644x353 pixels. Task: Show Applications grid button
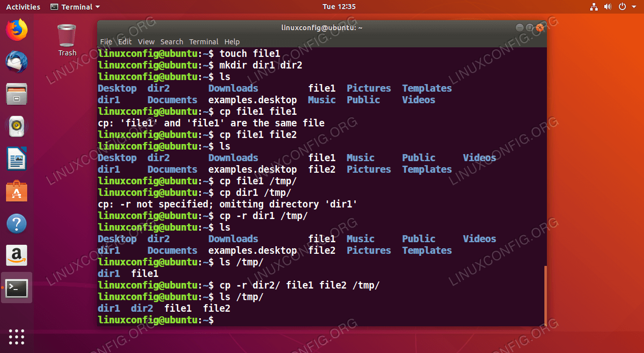[x=17, y=336]
